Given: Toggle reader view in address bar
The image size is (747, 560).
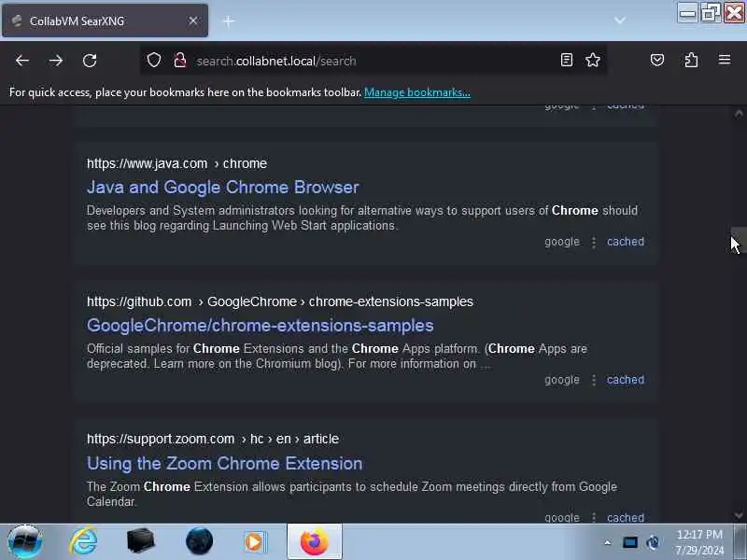Looking at the screenshot, I should click(567, 60).
